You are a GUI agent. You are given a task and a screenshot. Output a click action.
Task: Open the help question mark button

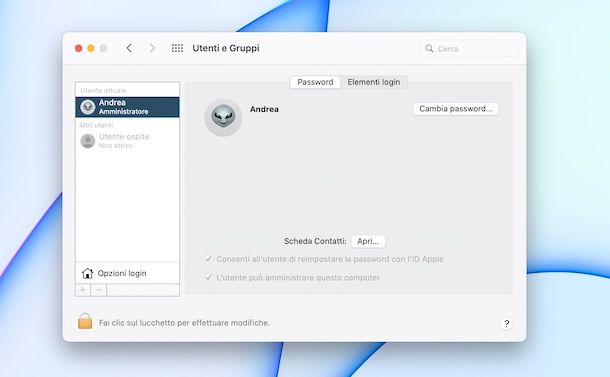point(507,323)
